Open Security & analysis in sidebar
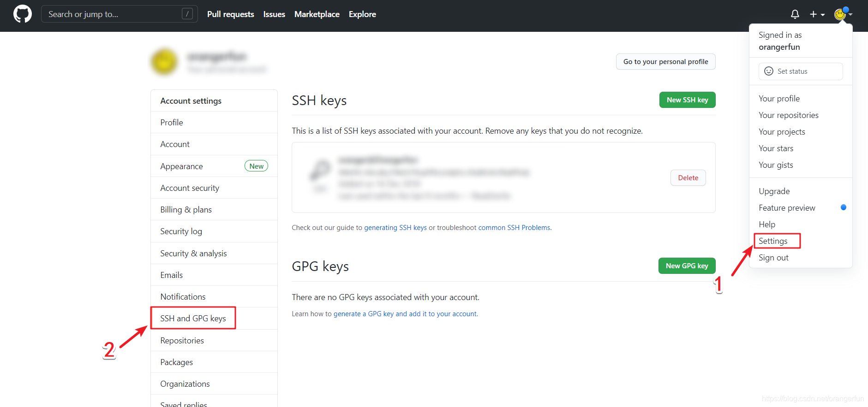The width and height of the screenshot is (868, 407). (214, 254)
